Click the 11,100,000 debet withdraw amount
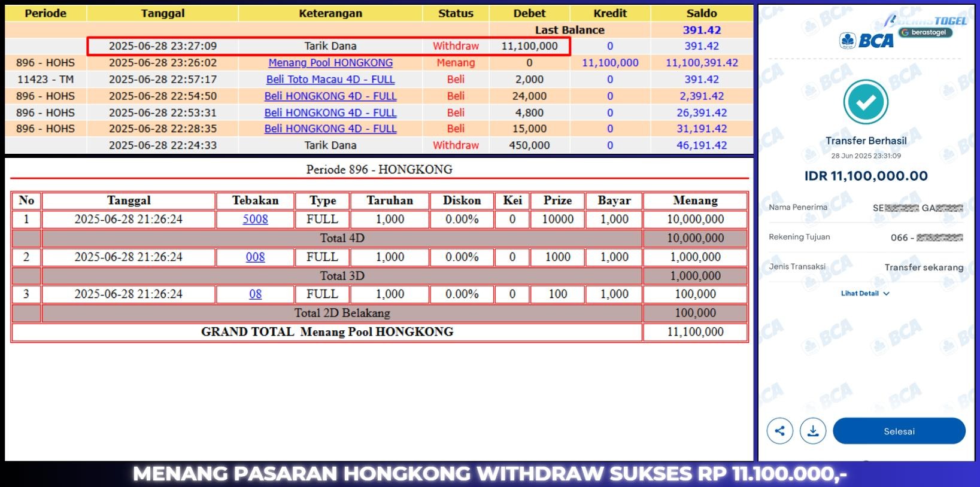 [x=529, y=46]
